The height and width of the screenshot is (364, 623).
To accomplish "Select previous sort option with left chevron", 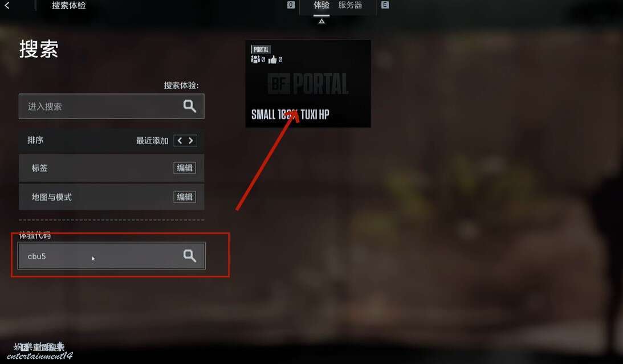I will pyautogui.click(x=180, y=141).
